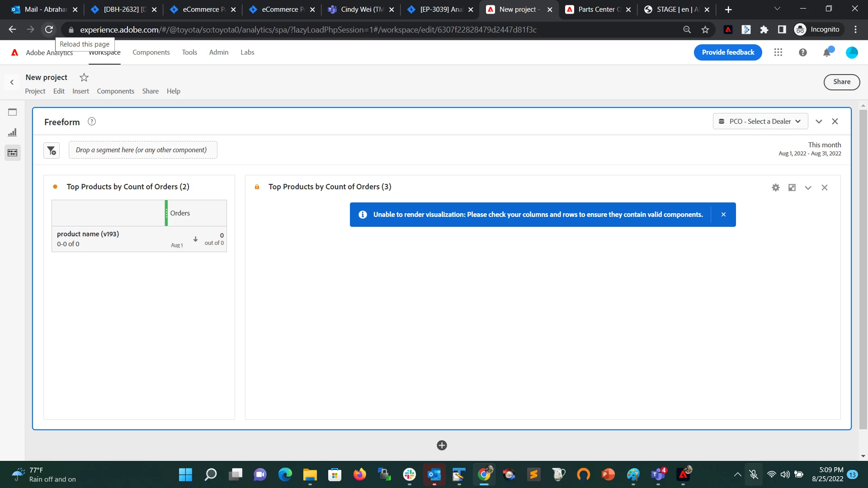The height and width of the screenshot is (488, 868).
Task: Click the star to favorite New project
Action: tap(84, 77)
